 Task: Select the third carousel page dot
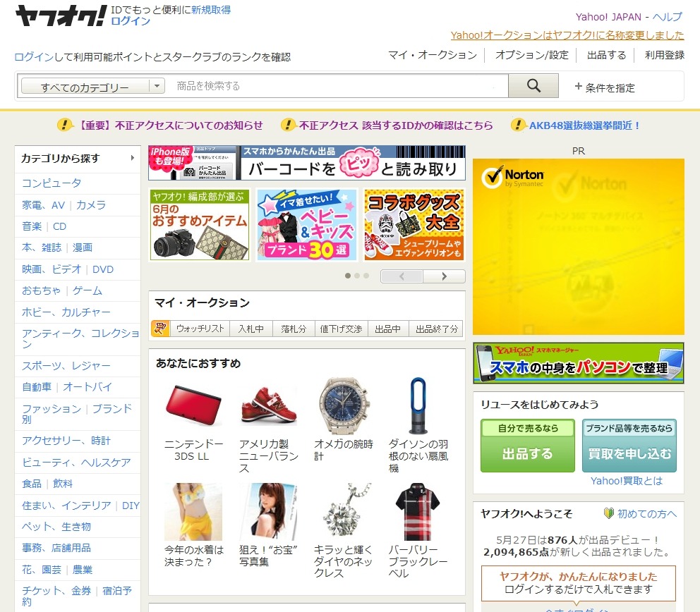click(x=366, y=276)
